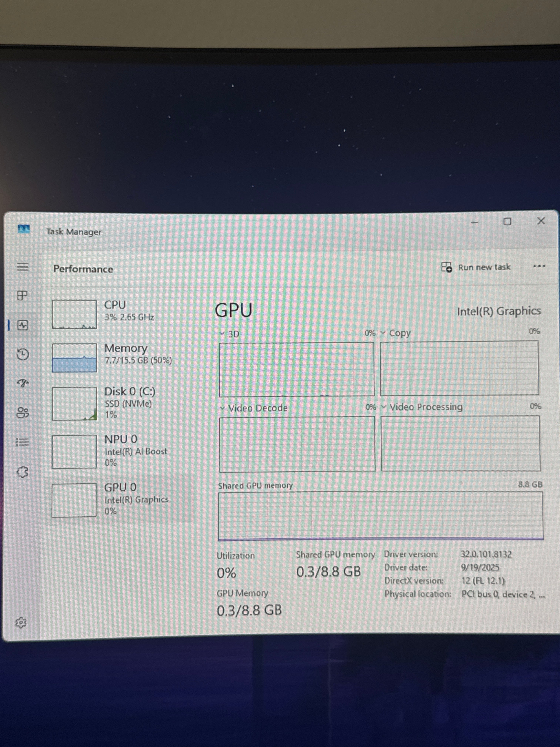
Task: Open the Users page icon
Action: point(23,412)
